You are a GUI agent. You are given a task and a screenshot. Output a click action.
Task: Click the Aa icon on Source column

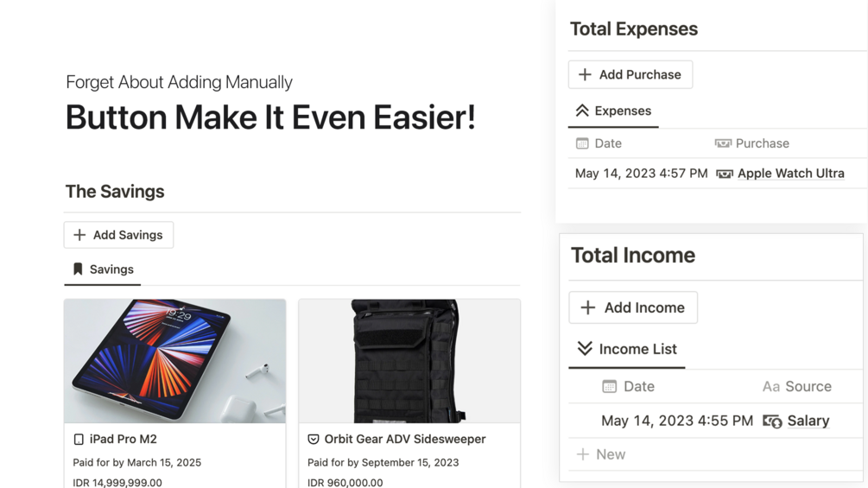tap(770, 387)
